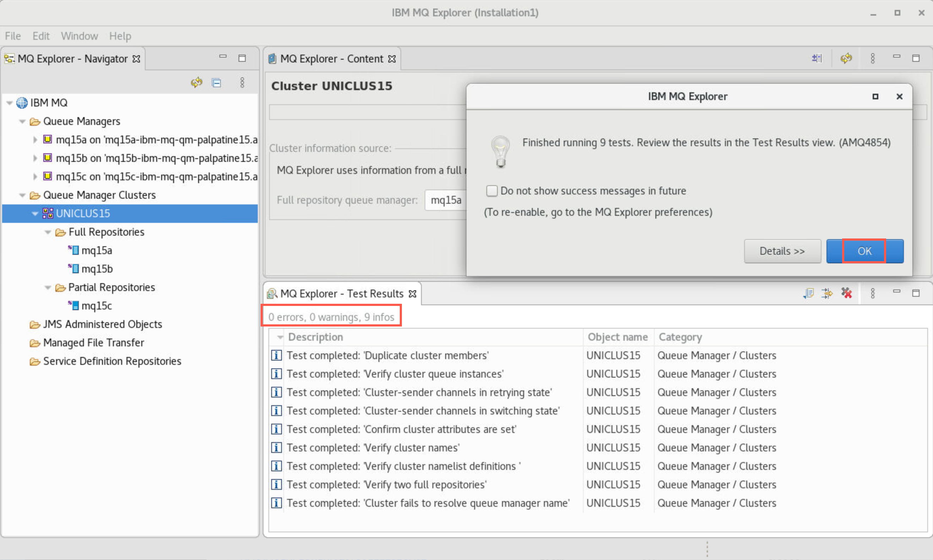Check 'Do not show success messages in future'

click(492, 191)
